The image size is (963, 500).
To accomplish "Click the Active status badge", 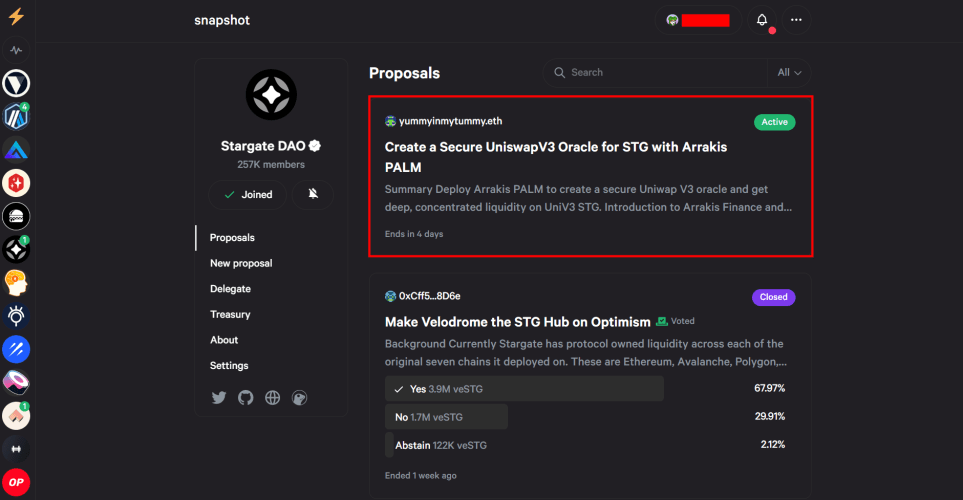I will click(x=774, y=122).
